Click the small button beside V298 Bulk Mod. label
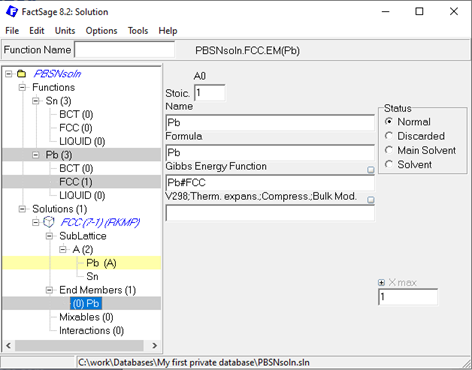This screenshot has width=472, height=370. click(x=371, y=200)
